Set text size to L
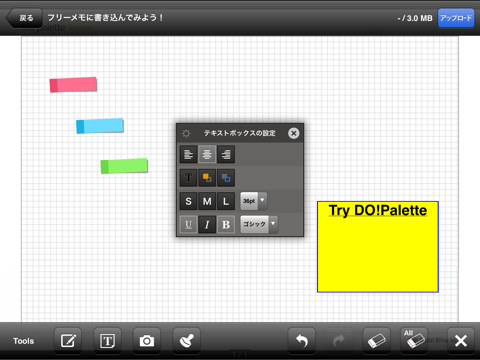480x360 pixels. pos(226,201)
